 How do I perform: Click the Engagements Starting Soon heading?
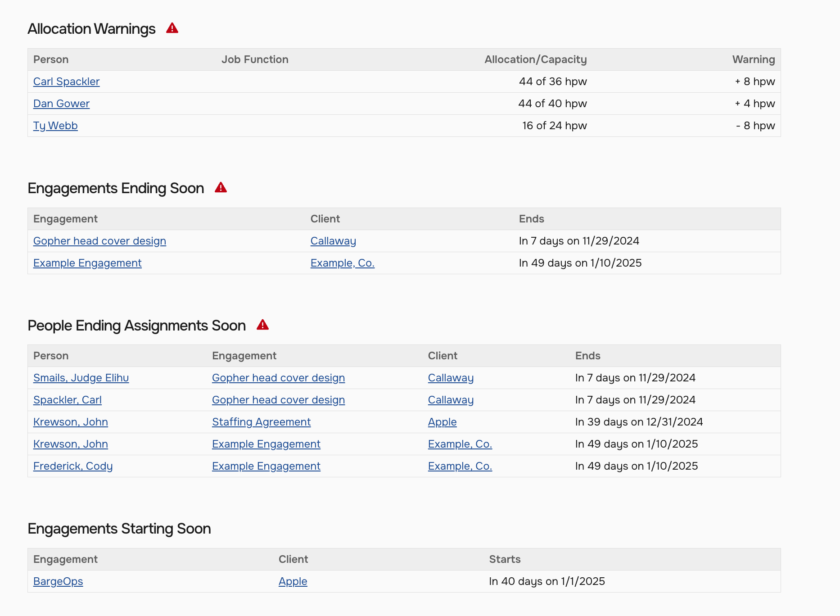(119, 529)
